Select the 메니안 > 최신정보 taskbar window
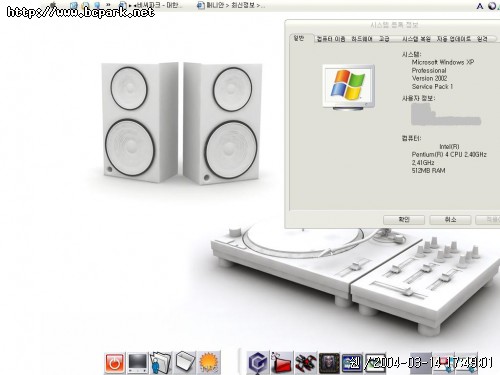Screen dimensions: 500x375 [x=231, y=5]
